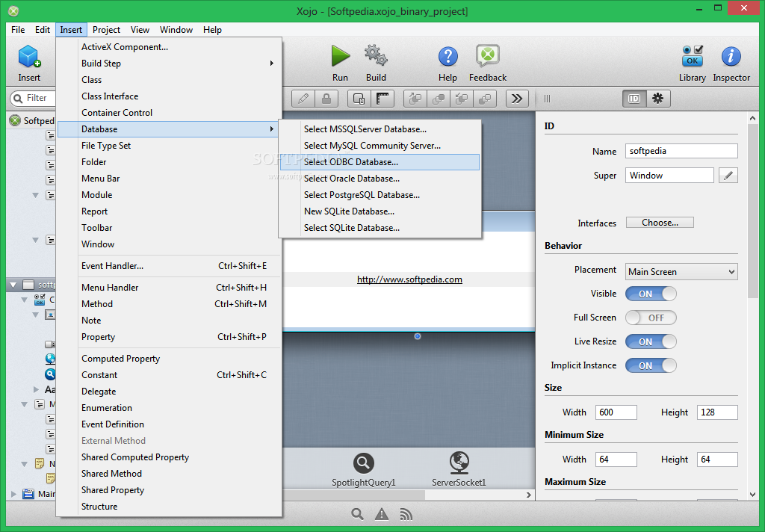765x532 pixels.
Task: Open the Project menu
Action: point(106,30)
